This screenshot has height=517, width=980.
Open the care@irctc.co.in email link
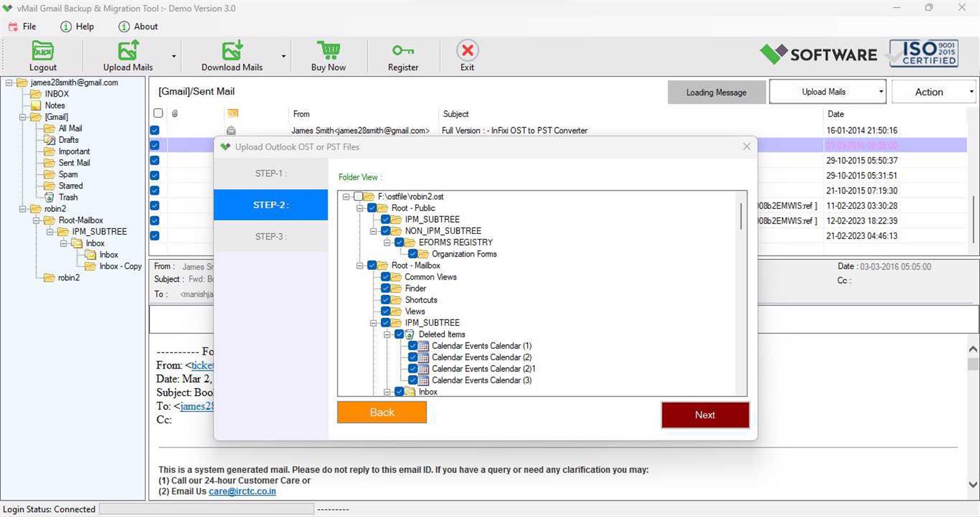coord(242,492)
